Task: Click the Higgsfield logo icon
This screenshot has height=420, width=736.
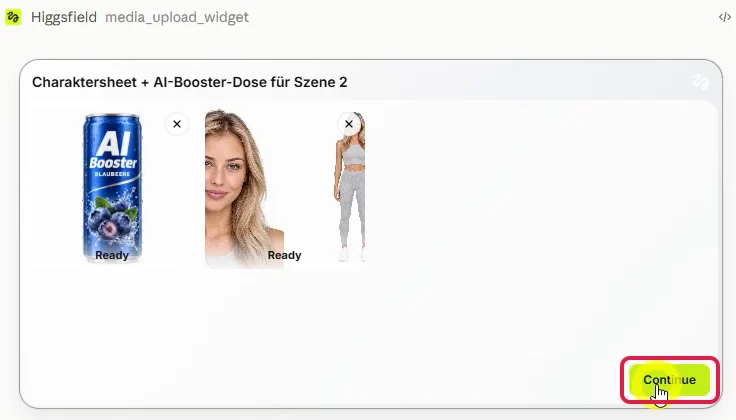Action: 13,17
